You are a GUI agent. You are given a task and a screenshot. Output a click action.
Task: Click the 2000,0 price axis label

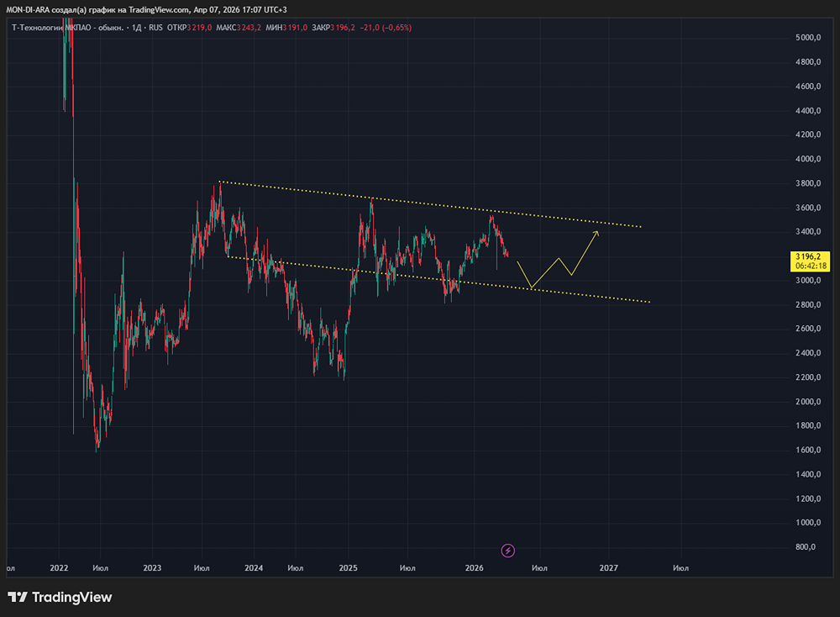[x=808, y=402]
